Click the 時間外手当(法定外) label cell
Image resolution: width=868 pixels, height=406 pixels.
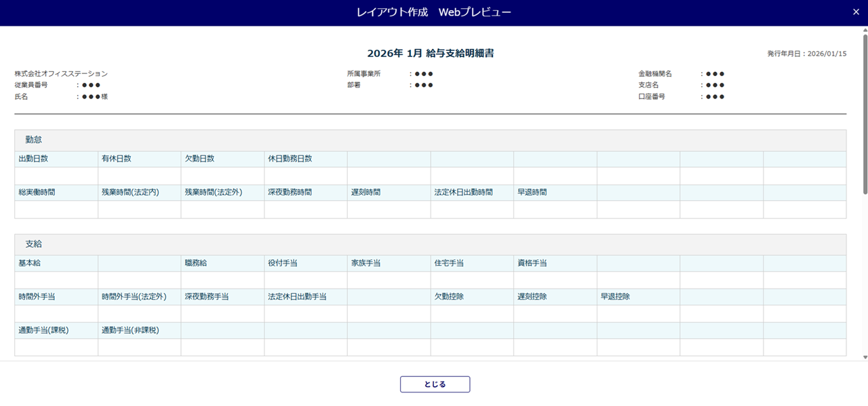point(134,297)
